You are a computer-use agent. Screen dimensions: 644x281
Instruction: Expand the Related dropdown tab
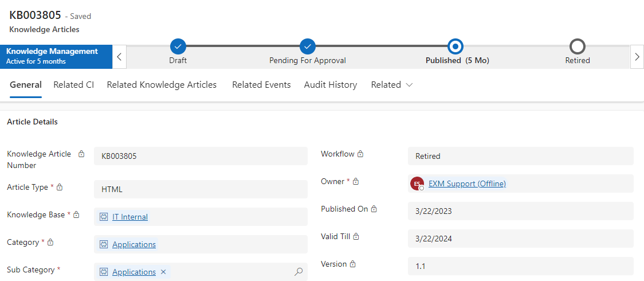392,85
